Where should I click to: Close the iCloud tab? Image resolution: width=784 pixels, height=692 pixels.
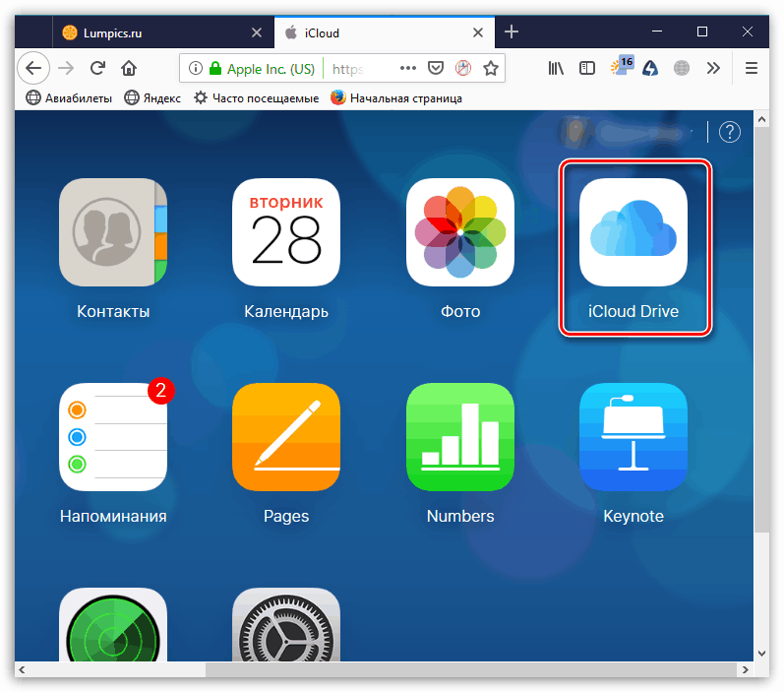click(478, 33)
